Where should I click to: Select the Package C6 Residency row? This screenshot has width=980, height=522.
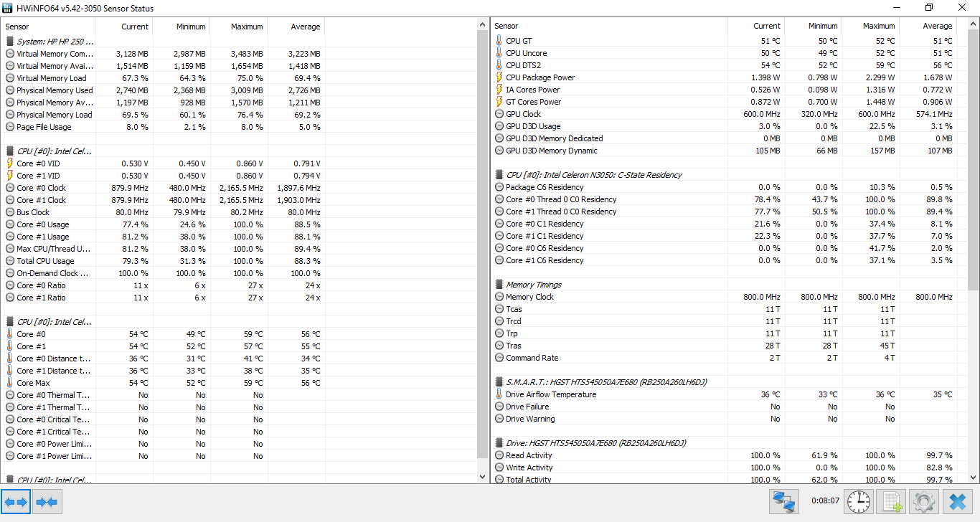725,187
